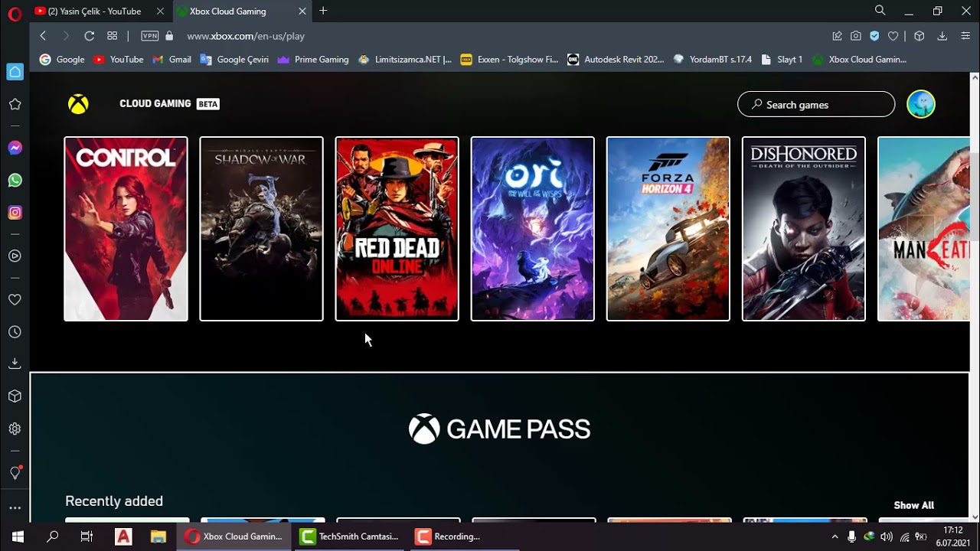
Task: Select the Xbox Cloud Gaming tab
Action: [240, 11]
